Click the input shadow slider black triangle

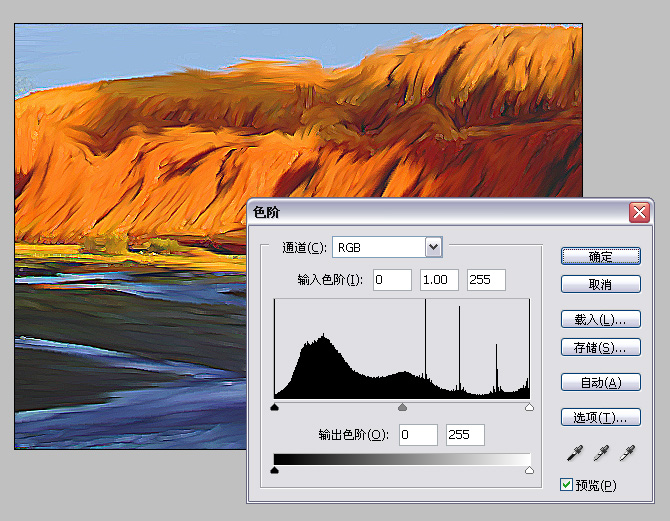tap(275, 407)
